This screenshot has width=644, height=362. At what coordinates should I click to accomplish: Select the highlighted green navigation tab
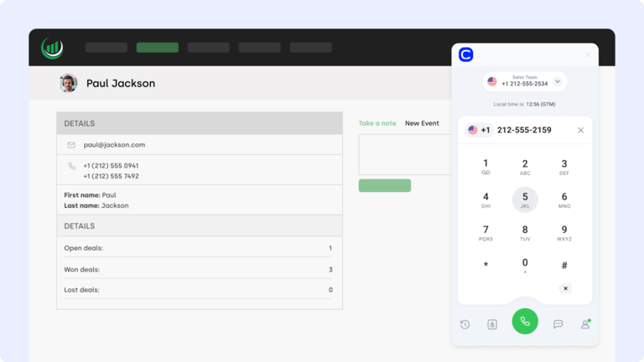pyautogui.click(x=158, y=48)
